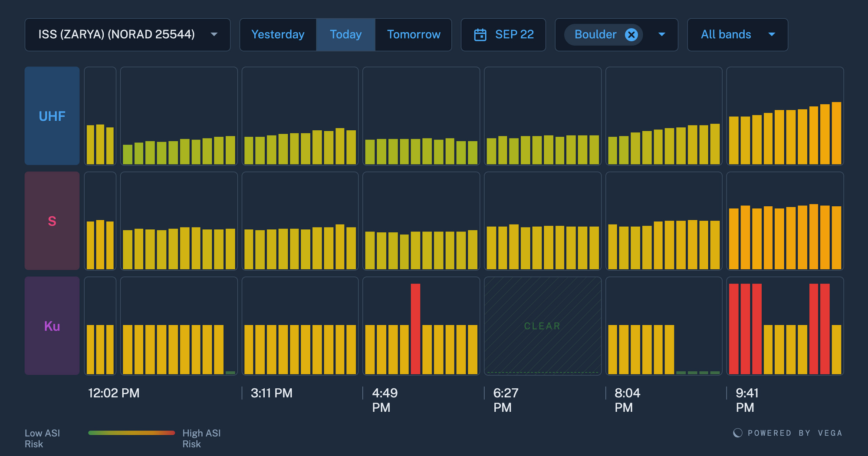Click the 9:41 PM time label
The height and width of the screenshot is (456, 868).
(747, 400)
